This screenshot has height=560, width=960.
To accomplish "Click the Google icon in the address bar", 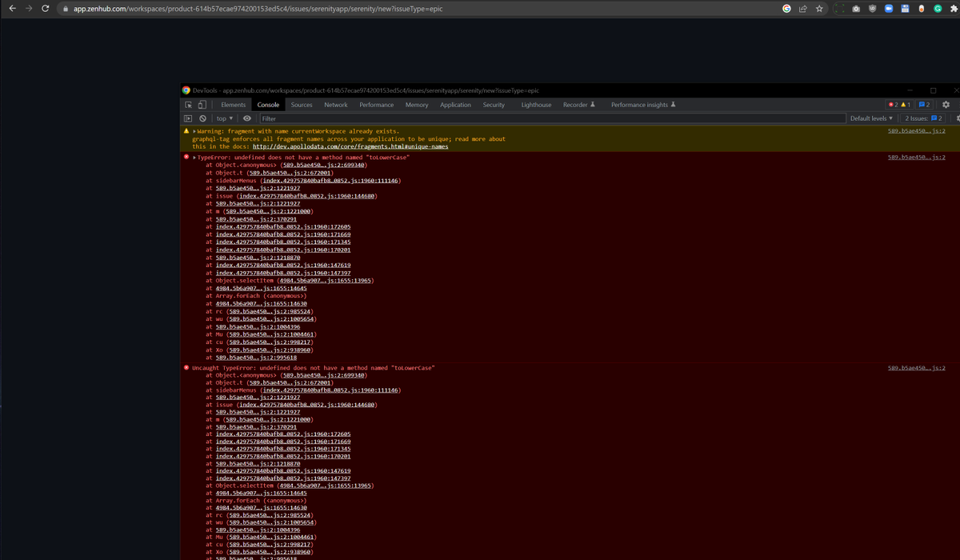I will pos(787,8).
